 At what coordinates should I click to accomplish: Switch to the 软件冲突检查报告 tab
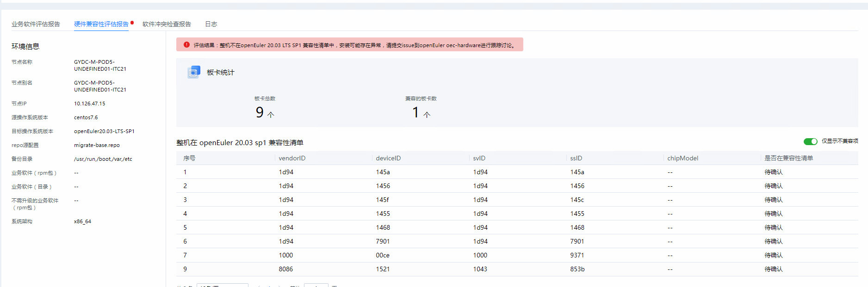167,24
